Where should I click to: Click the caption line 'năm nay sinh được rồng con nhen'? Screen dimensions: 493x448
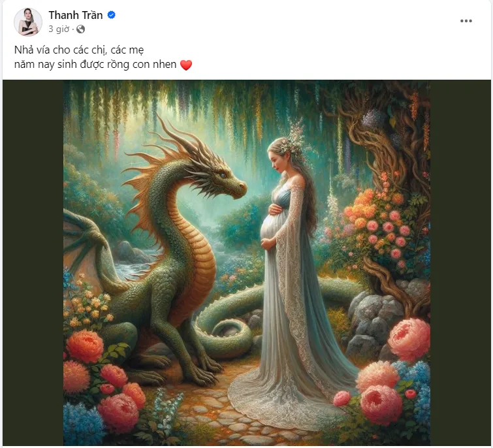[95, 65]
